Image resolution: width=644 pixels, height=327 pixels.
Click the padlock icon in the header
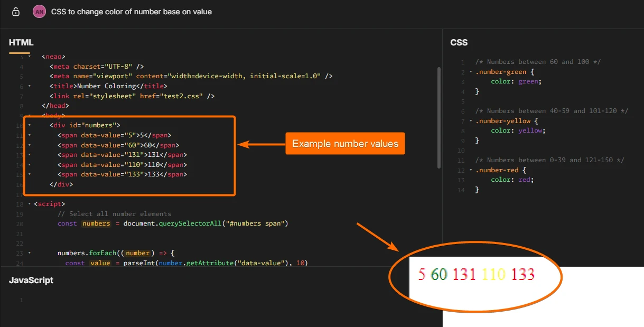click(x=15, y=11)
